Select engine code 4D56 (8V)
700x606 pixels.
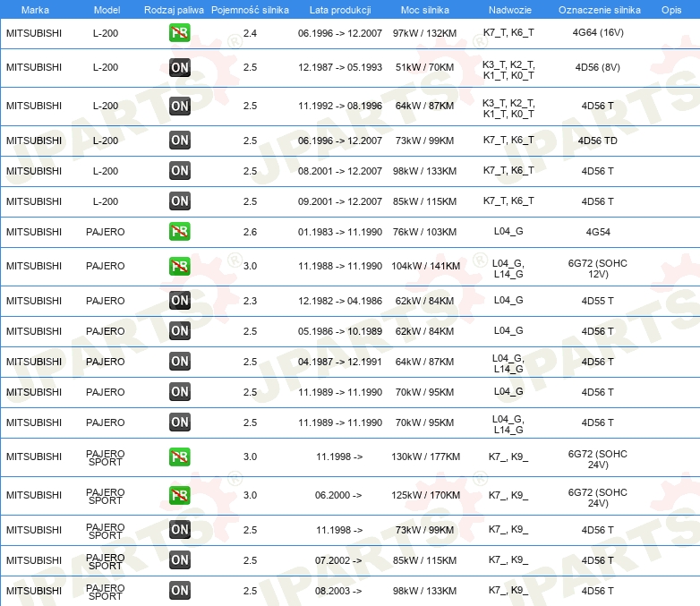[x=597, y=67]
